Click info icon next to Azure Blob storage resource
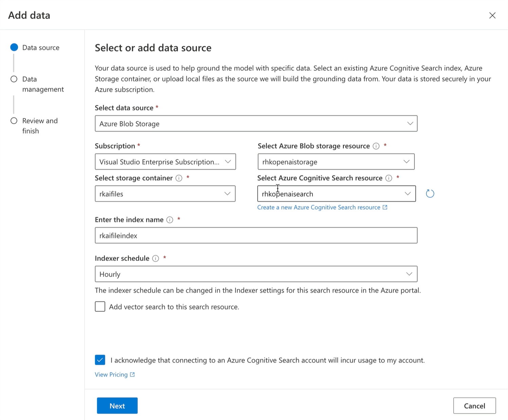 [x=376, y=146]
